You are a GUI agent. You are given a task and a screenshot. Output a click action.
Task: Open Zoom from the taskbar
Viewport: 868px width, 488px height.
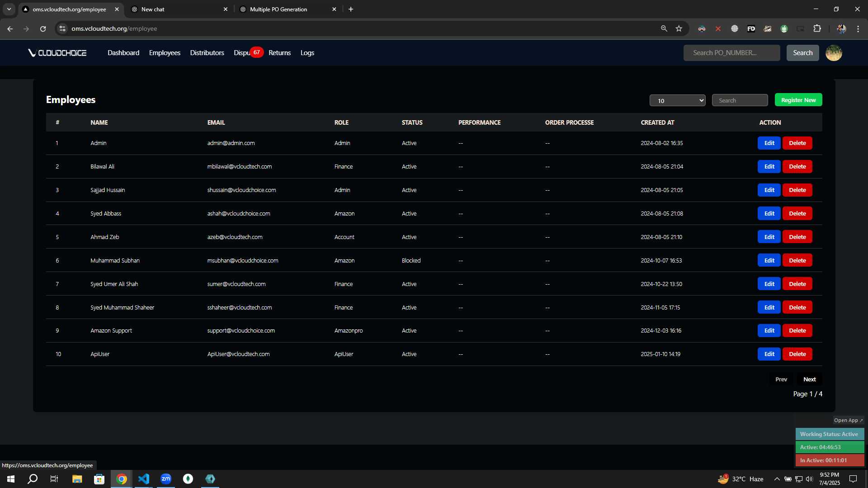(166, 479)
